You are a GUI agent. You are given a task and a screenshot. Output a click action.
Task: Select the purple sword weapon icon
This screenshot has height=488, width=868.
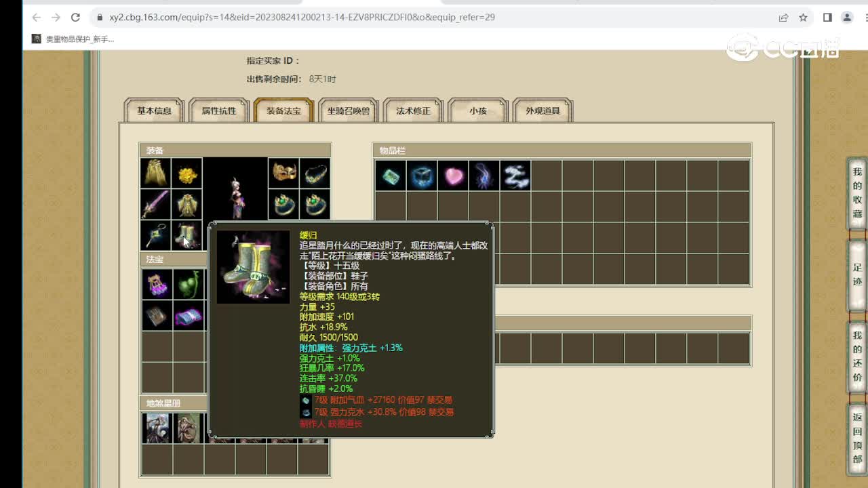pyautogui.click(x=156, y=204)
